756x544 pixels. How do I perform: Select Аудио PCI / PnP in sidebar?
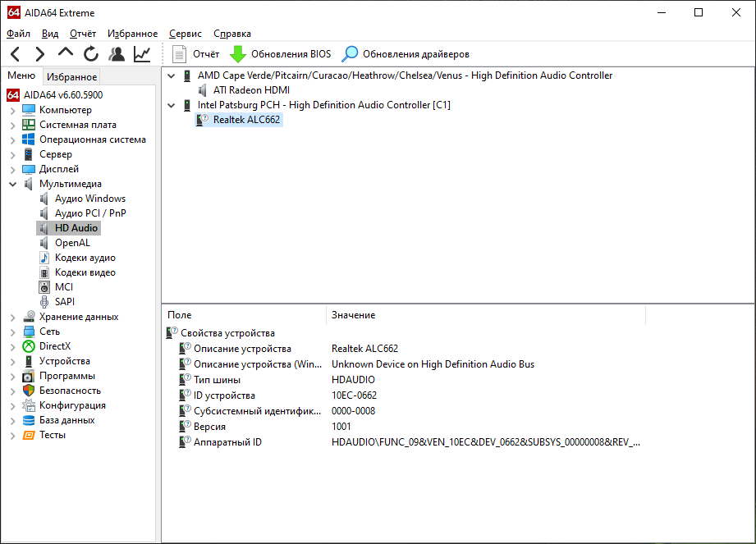pyautogui.click(x=90, y=213)
